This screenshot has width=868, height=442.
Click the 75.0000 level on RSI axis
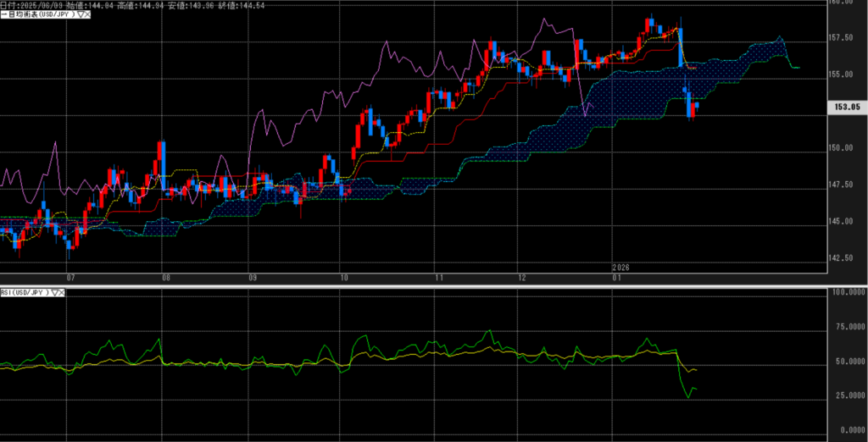tap(848, 326)
